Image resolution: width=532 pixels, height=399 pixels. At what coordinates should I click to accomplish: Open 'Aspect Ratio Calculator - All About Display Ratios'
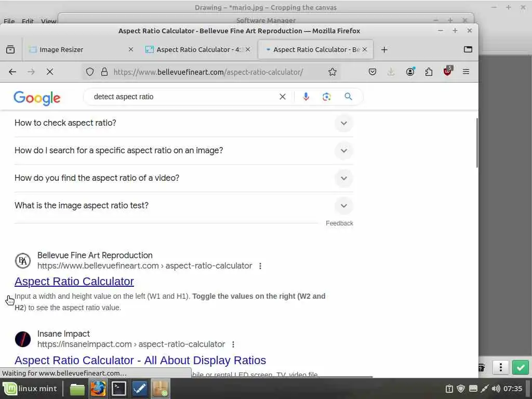[x=140, y=361]
